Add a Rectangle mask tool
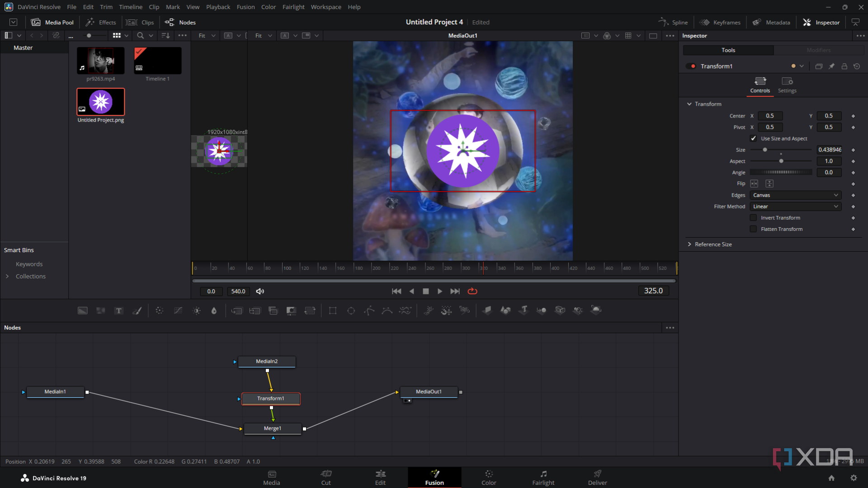The image size is (868, 488). tap(333, 310)
